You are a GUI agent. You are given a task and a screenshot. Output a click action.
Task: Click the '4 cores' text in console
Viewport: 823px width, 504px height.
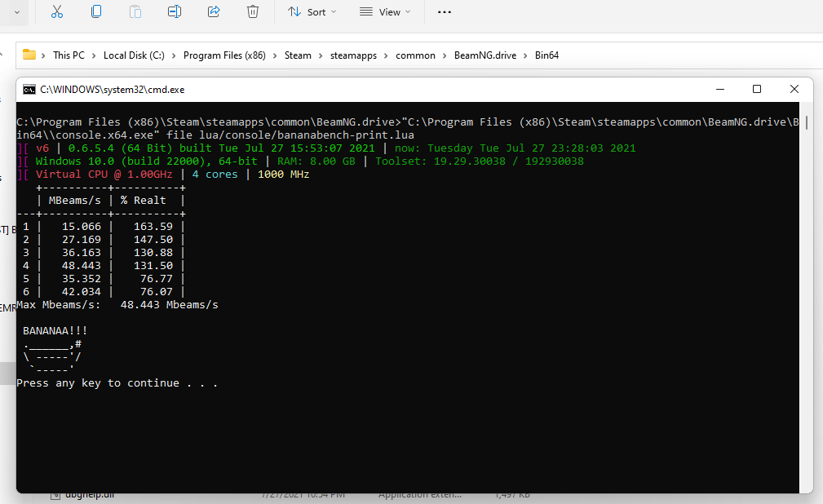tap(215, 174)
